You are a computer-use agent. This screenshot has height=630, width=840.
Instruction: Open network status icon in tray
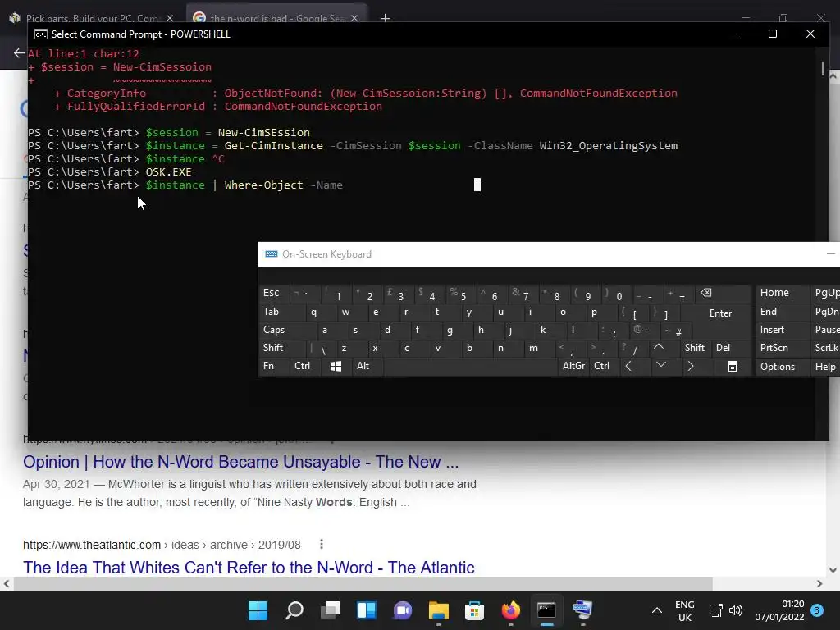715,610
